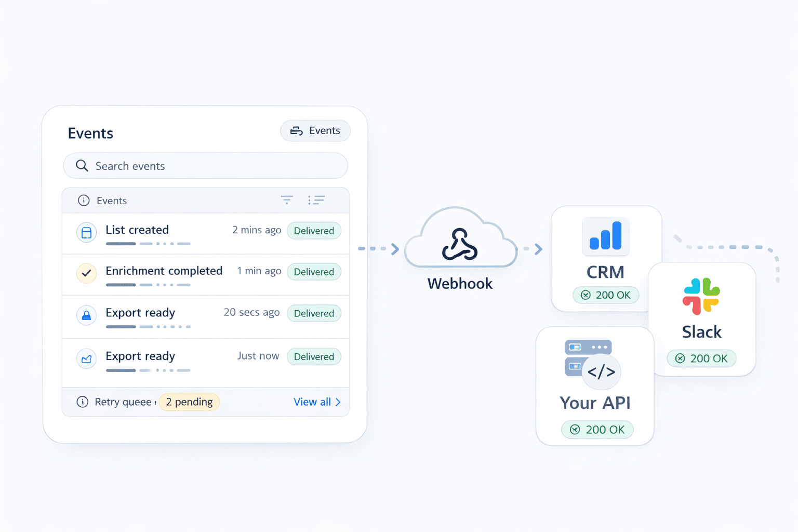Click the CRM bar chart icon
798x532 pixels.
pyautogui.click(x=605, y=236)
